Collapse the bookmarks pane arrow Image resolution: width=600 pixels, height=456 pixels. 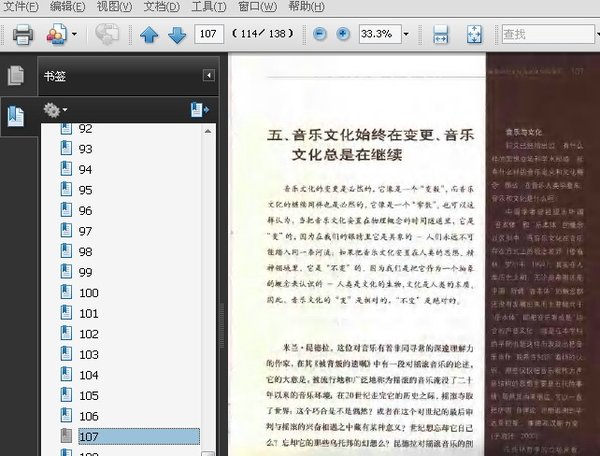pos(209,75)
